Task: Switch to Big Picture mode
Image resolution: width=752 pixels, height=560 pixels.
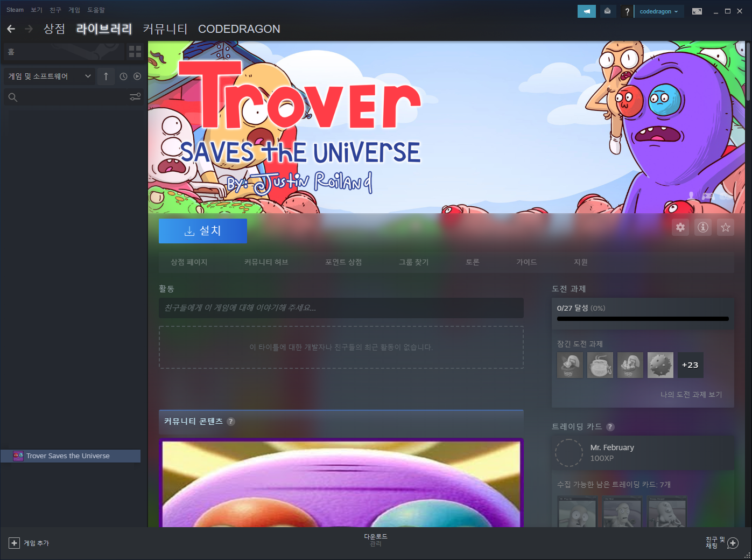Action: tap(697, 11)
